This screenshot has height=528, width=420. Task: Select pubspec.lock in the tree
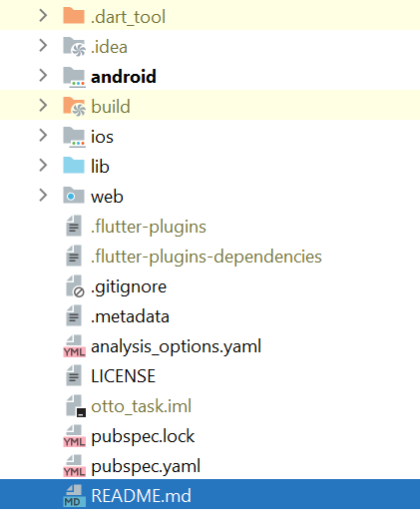coord(210,435)
